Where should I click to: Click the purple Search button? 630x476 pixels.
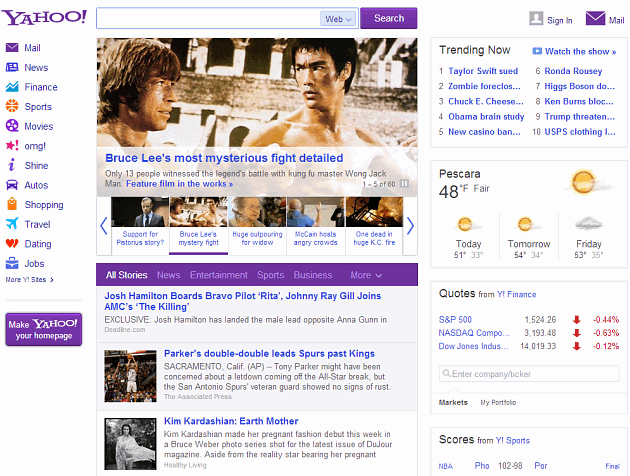[x=389, y=18]
